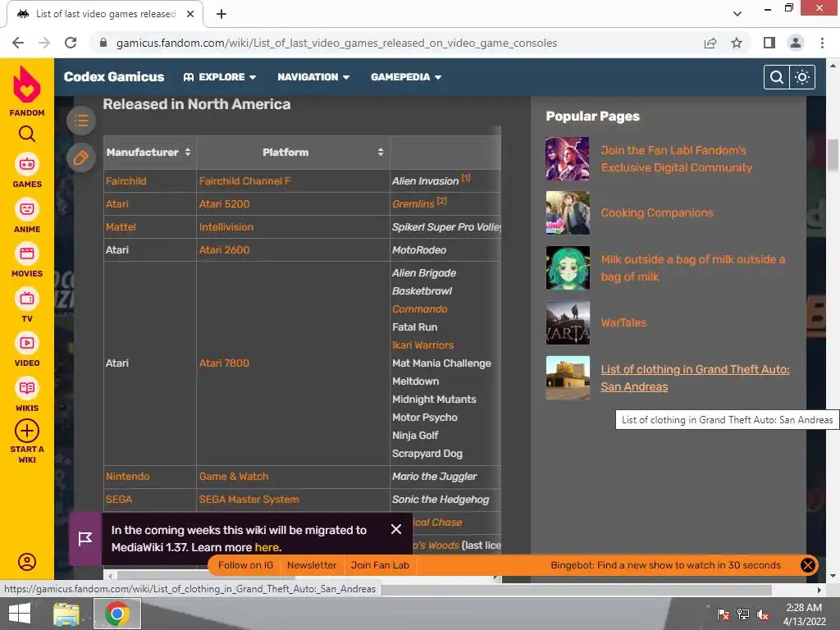
Task: Bookmark this page with the star icon
Action: tap(737, 43)
